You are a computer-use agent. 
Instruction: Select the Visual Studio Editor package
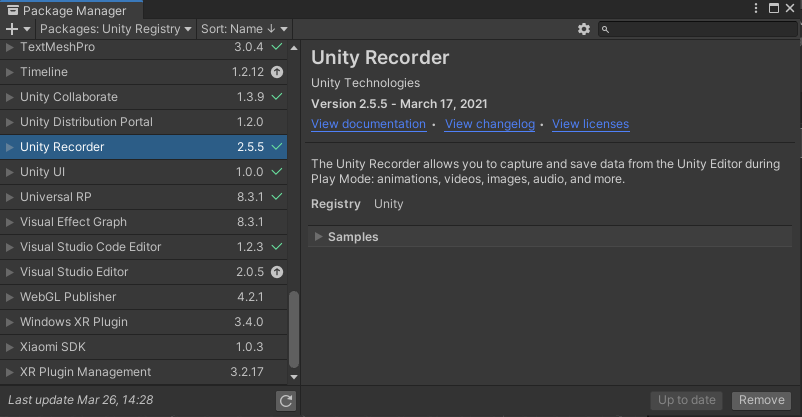[143, 272]
